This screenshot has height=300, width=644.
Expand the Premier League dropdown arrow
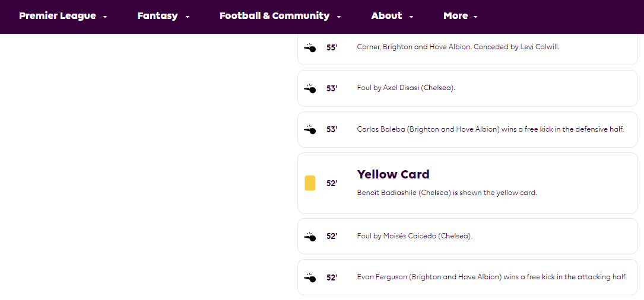105,17
